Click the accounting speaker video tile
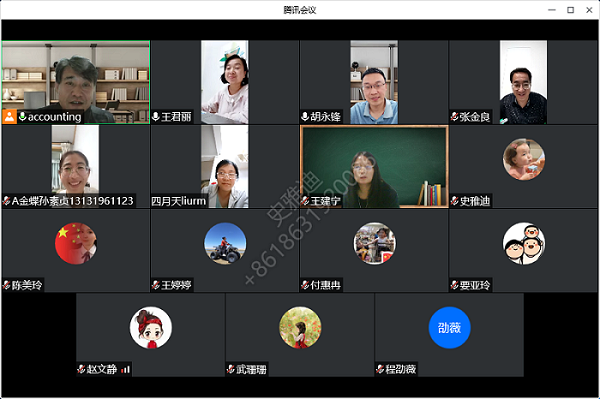 pos(76,82)
